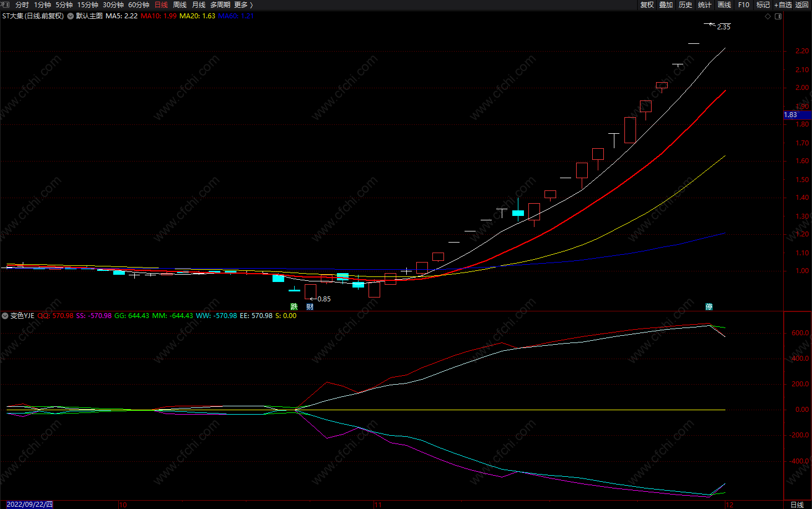Click the 停 marker near the chart's right end
Image resolution: width=812 pixels, height=509 pixels.
[709, 306]
